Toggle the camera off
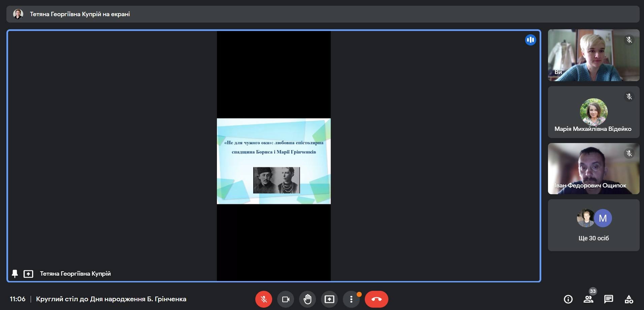 point(286,299)
